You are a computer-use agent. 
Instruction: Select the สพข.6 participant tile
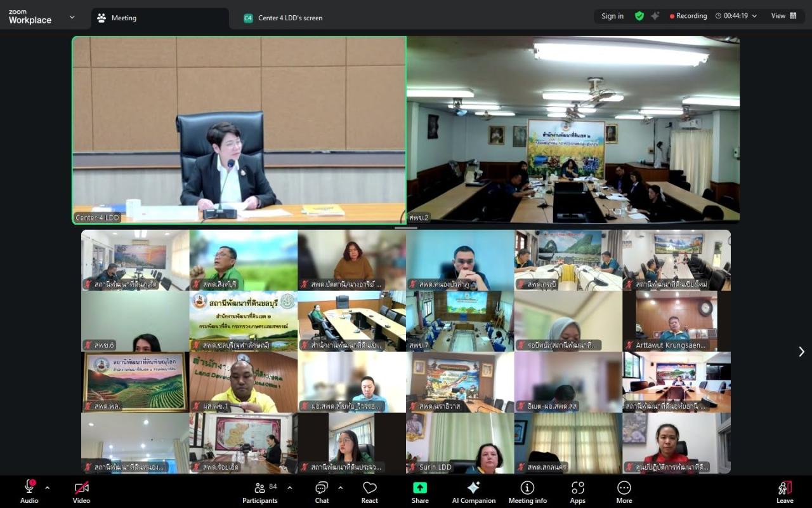[x=135, y=321]
